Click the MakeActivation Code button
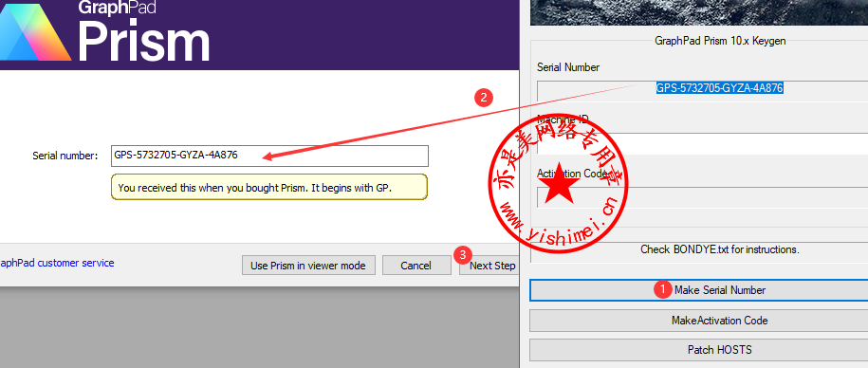This screenshot has width=868, height=368. tap(698, 321)
